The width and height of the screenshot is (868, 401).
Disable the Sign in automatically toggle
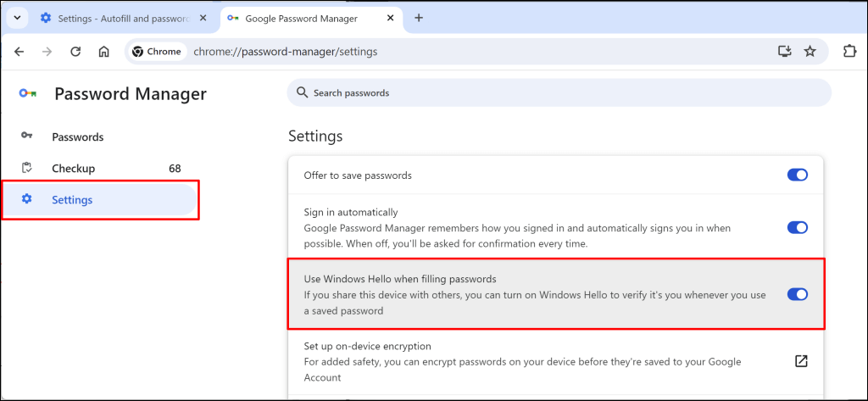tap(797, 227)
